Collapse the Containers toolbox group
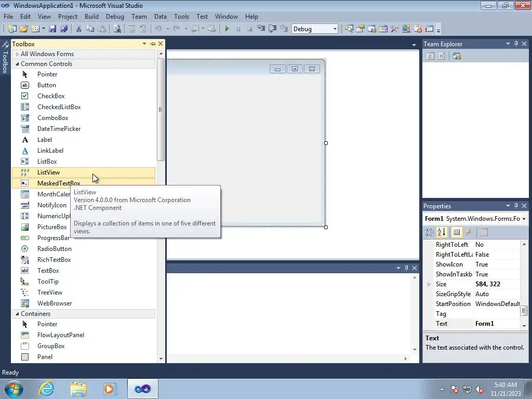Screen dimensions: 532x399 (x=17, y=314)
